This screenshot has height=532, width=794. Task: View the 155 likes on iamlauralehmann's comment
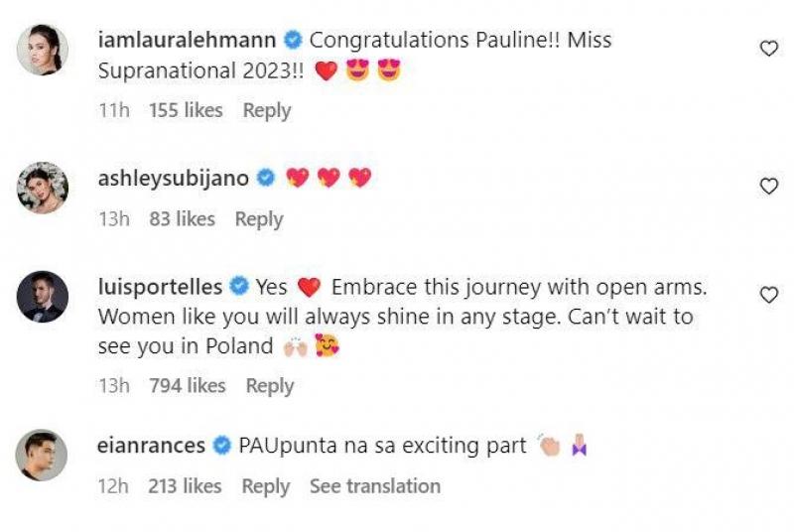pos(186,111)
